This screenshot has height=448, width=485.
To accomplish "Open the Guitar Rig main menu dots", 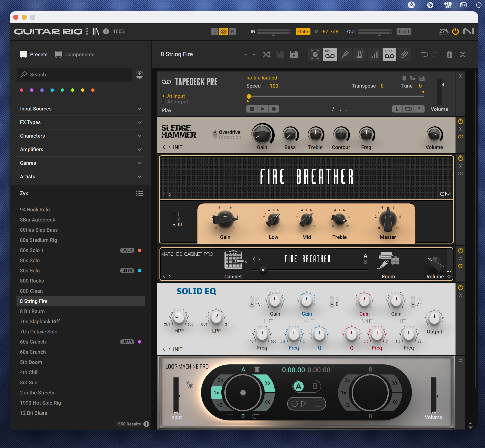I will pyautogui.click(x=87, y=31).
